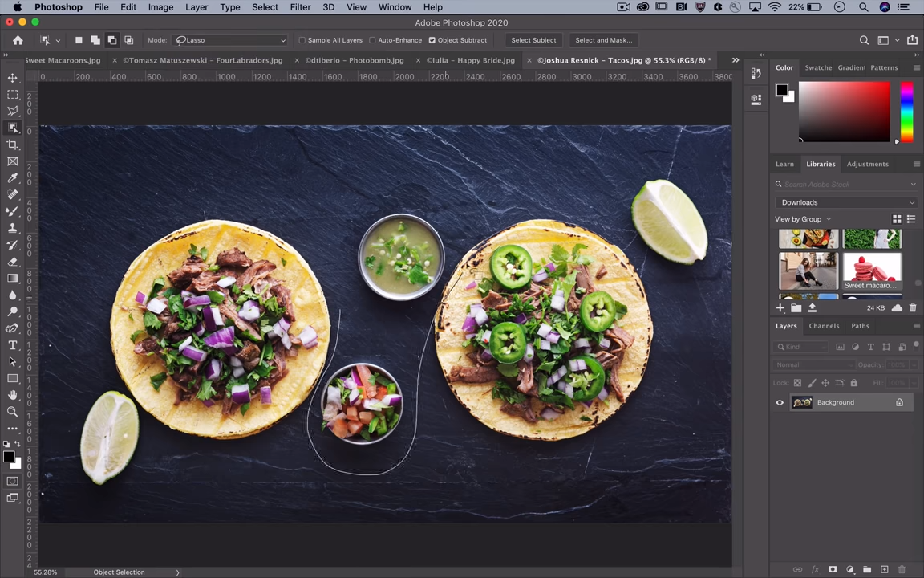Select the Zoom tool in toolbar

click(x=13, y=412)
